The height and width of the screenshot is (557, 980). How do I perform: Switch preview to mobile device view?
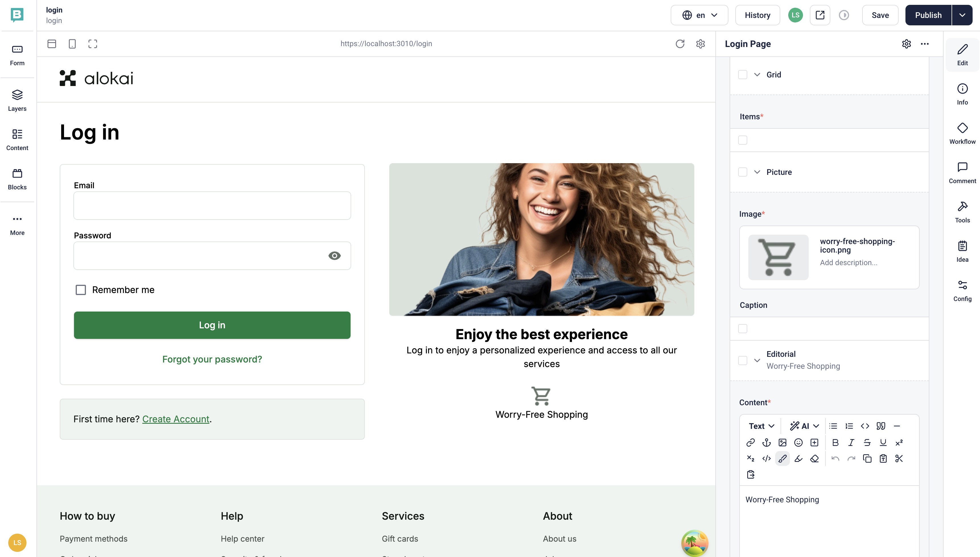(72, 44)
